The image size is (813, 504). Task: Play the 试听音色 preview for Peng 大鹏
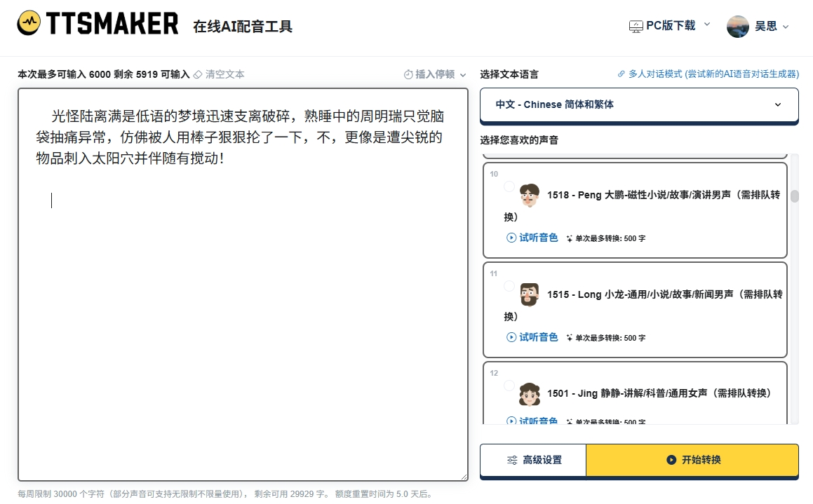532,238
